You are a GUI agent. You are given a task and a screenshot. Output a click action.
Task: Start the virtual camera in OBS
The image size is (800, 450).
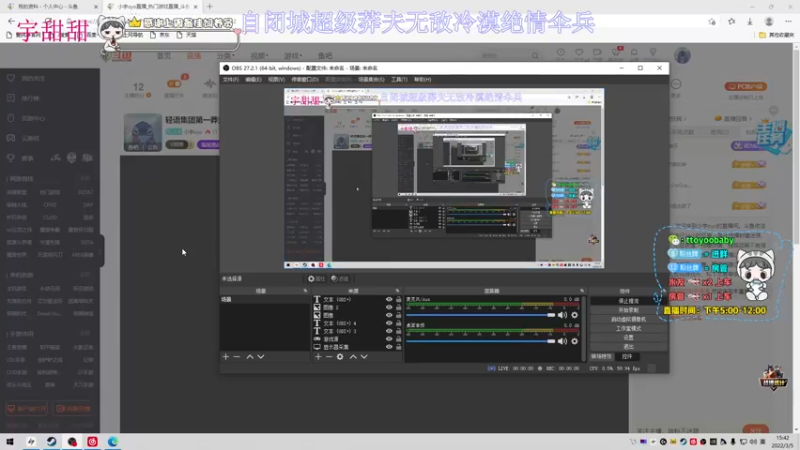[629, 319]
